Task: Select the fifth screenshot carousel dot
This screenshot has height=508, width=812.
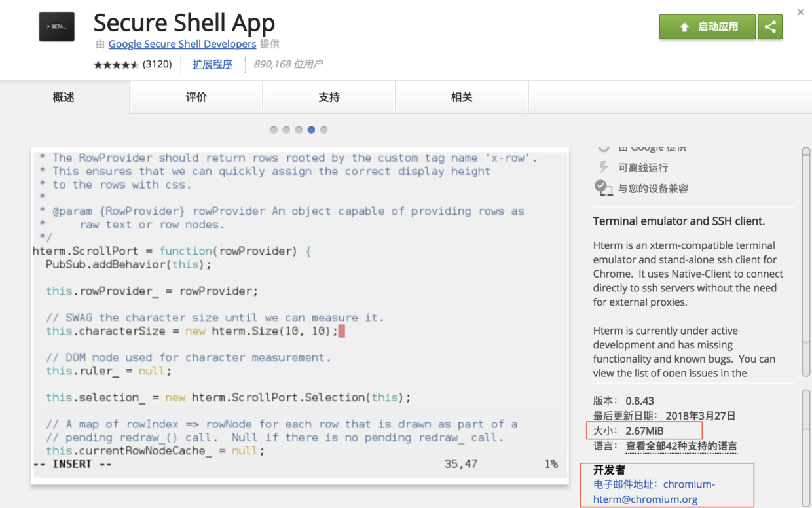Action: pos(323,130)
